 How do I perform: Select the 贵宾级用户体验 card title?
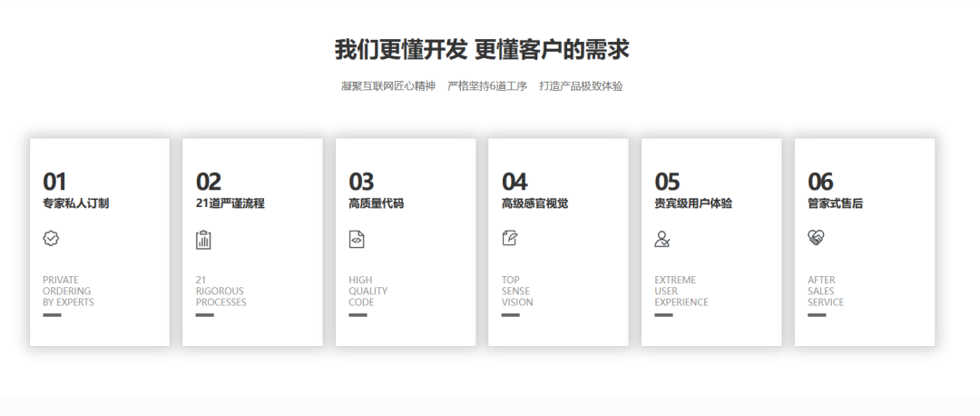click(693, 203)
